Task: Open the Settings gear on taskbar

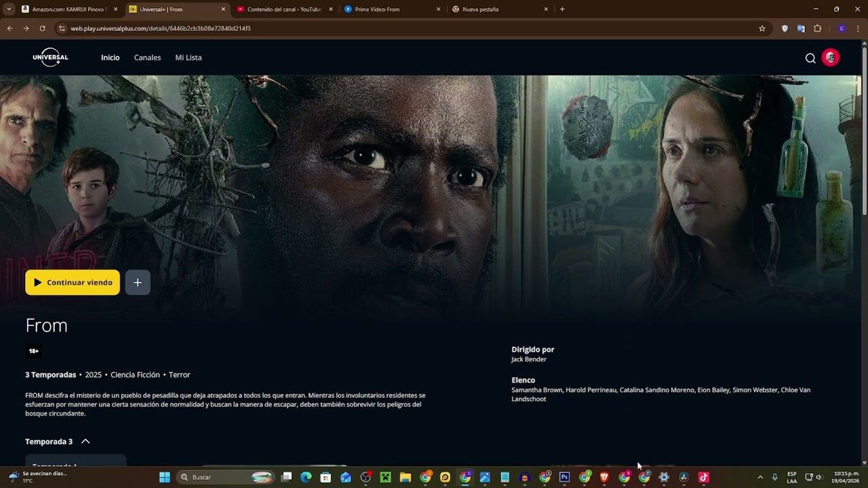Action: (x=664, y=477)
